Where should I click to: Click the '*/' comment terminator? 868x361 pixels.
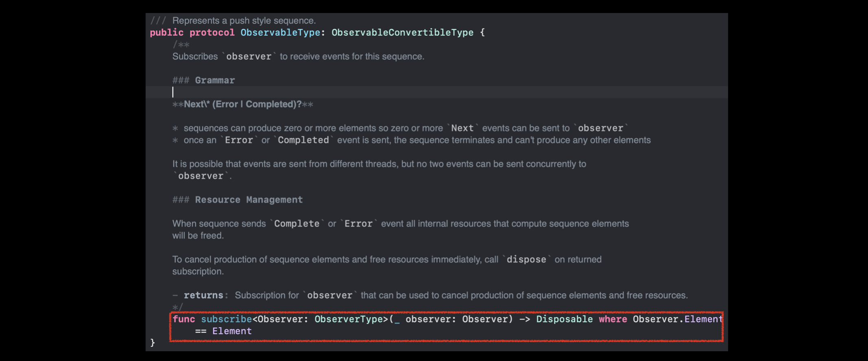(178, 307)
